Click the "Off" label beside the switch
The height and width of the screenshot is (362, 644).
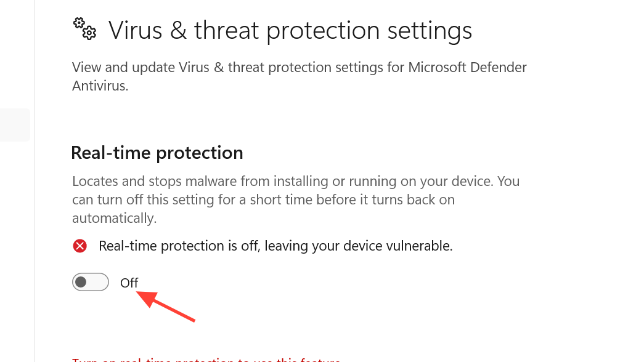point(129,283)
